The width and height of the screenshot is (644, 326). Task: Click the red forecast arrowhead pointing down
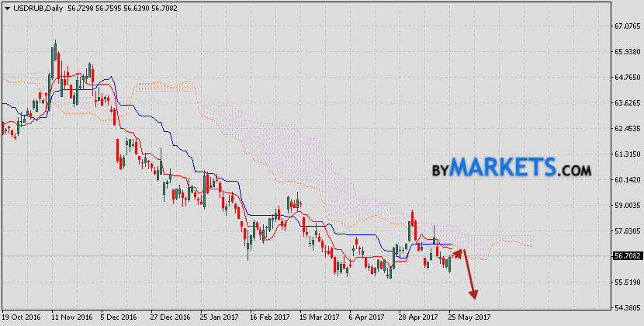[x=473, y=294]
